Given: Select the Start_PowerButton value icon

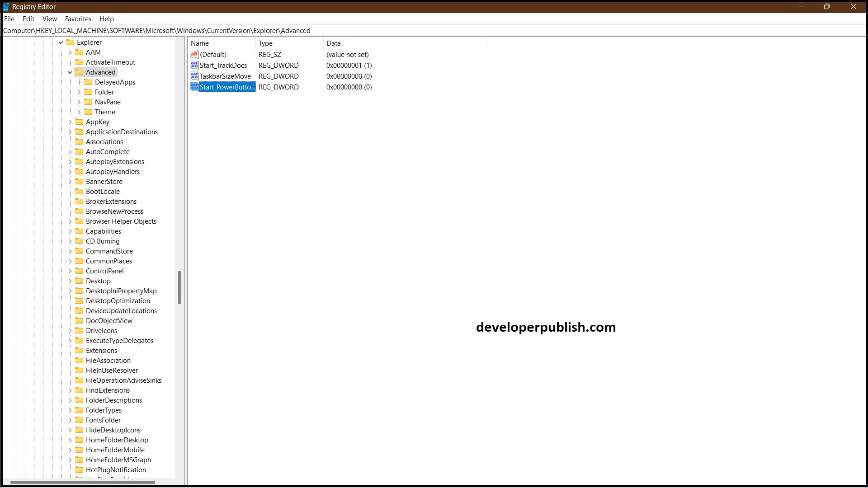Looking at the screenshot, I should point(194,87).
